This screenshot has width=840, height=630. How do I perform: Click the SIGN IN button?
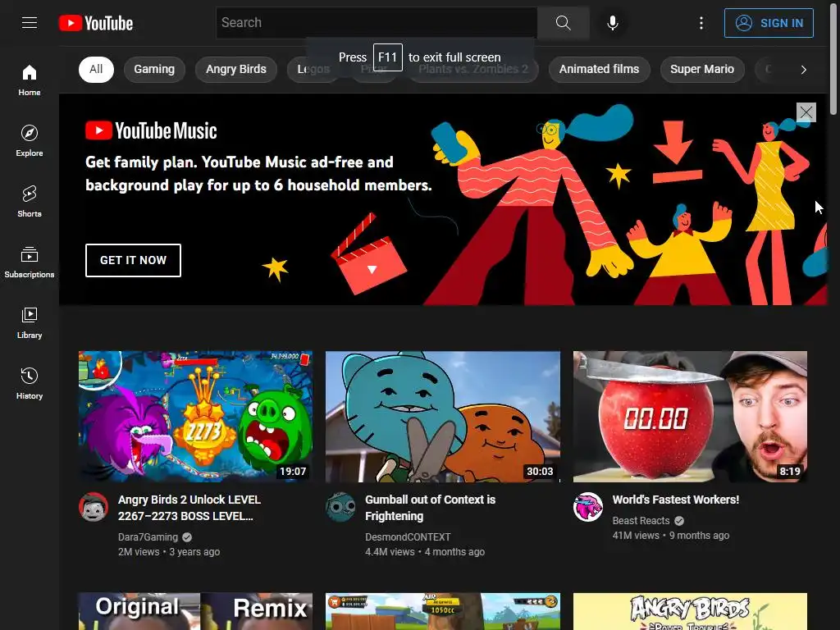point(769,23)
